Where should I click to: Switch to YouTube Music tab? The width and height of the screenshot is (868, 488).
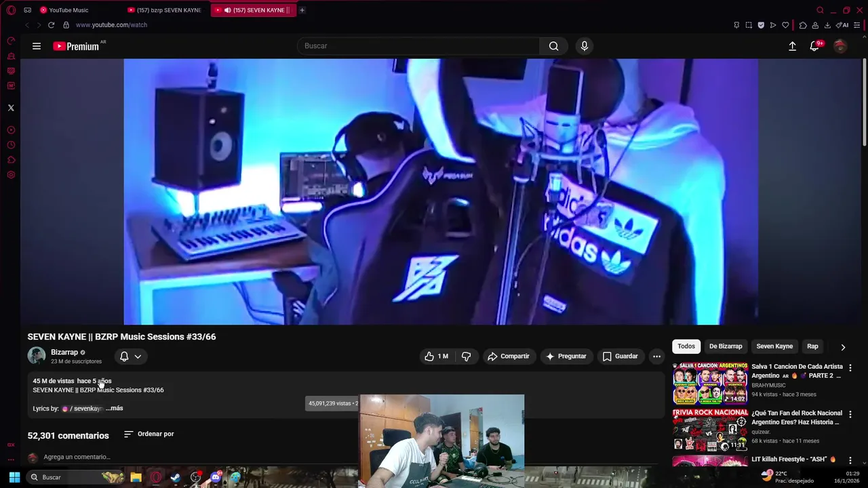click(x=75, y=10)
